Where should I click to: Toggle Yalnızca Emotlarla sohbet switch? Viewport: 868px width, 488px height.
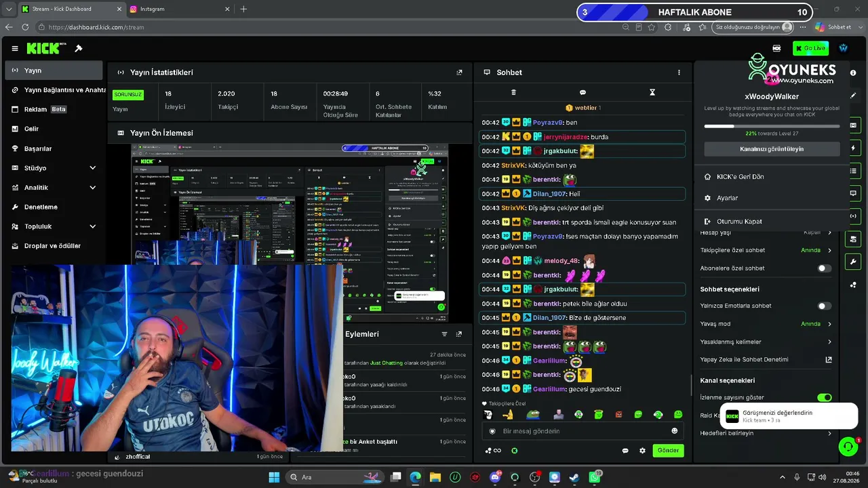(824, 306)
